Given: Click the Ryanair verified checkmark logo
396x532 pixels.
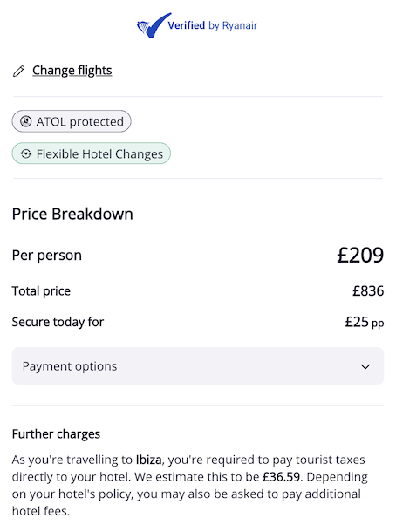Looking at the screenshot, I should point(154,25).
